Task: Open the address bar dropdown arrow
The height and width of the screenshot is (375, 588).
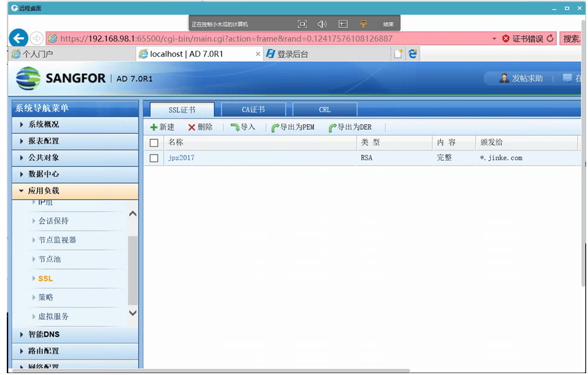Action: (494, 38)
